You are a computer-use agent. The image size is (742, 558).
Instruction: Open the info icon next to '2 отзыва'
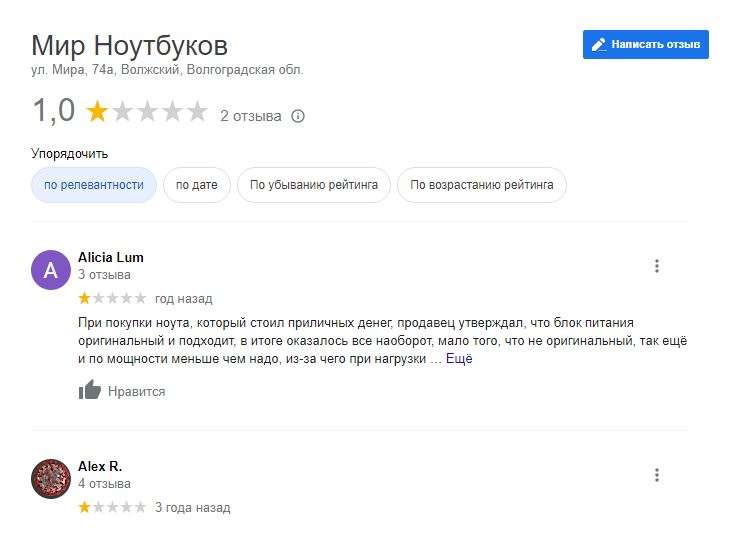tap(298, 116)
